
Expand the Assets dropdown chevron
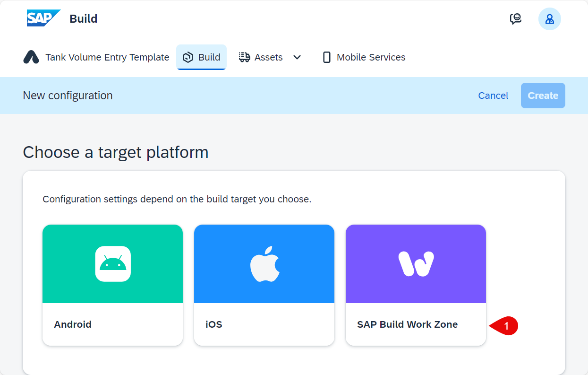coord(297,57)
